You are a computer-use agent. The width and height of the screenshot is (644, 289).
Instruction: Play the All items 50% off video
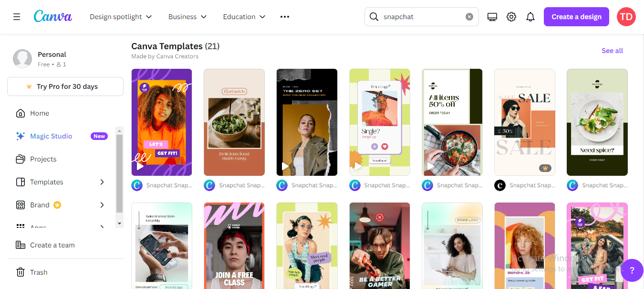(430, 167)
